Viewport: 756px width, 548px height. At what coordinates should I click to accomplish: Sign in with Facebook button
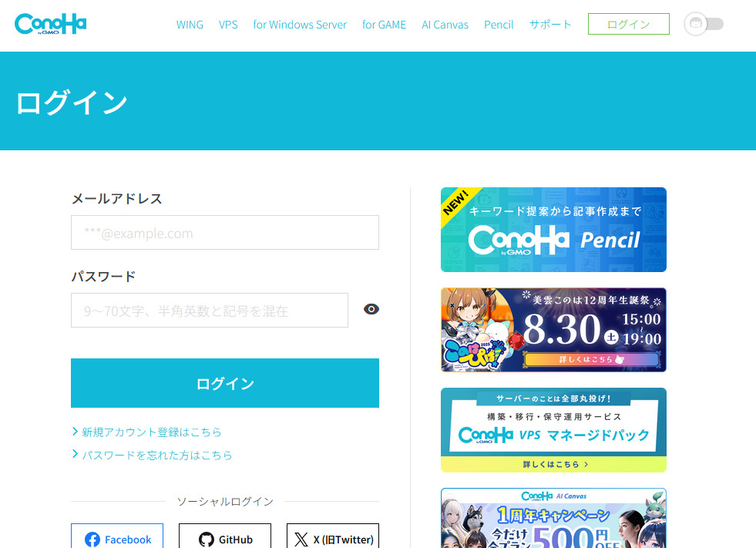[117, 539]
